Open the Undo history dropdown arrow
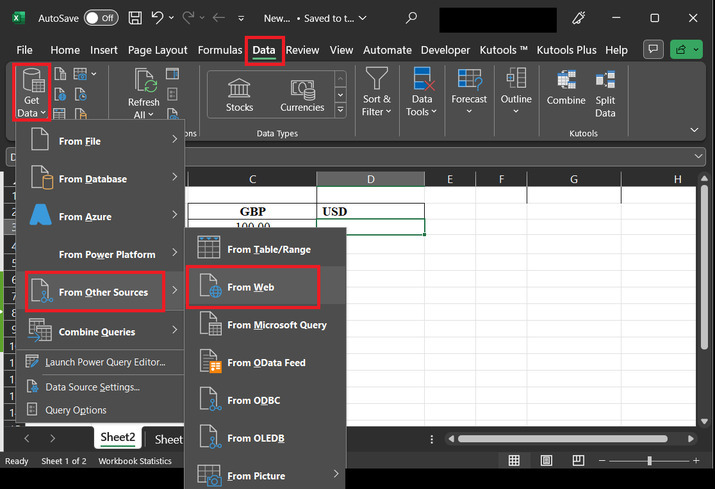This screenshot has width=715, height=489. [171, 18]
